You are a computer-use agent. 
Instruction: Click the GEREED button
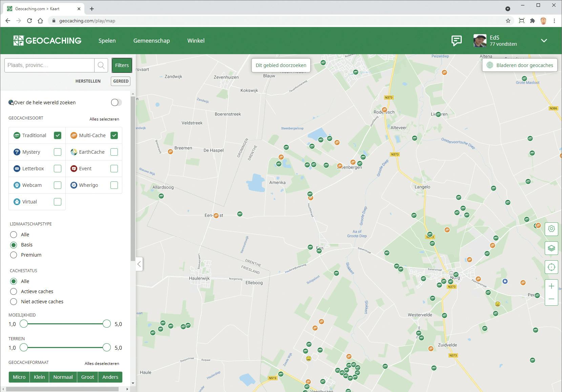pyautogui.click(x=121, y=81)
